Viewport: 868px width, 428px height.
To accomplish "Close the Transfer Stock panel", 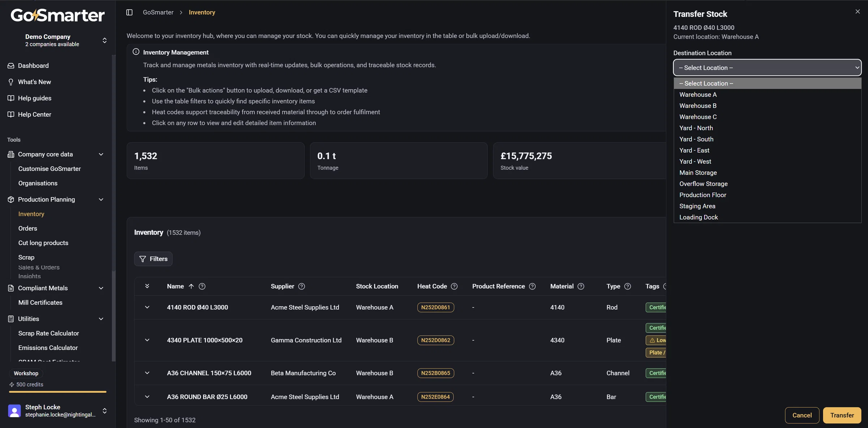I will (858, 12).
